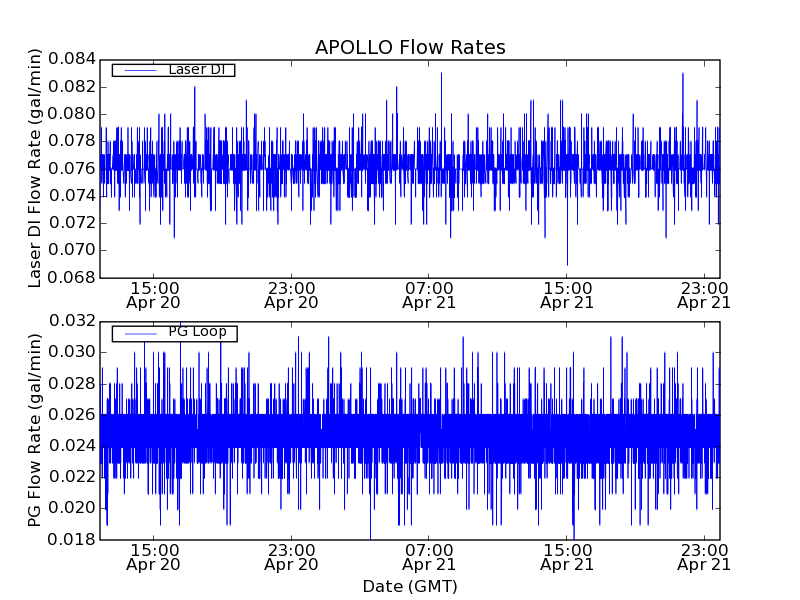The image size is (800, 600).
Task: Click the "APOLLO Flow Rates" chart title
Action: pos(410,47)
